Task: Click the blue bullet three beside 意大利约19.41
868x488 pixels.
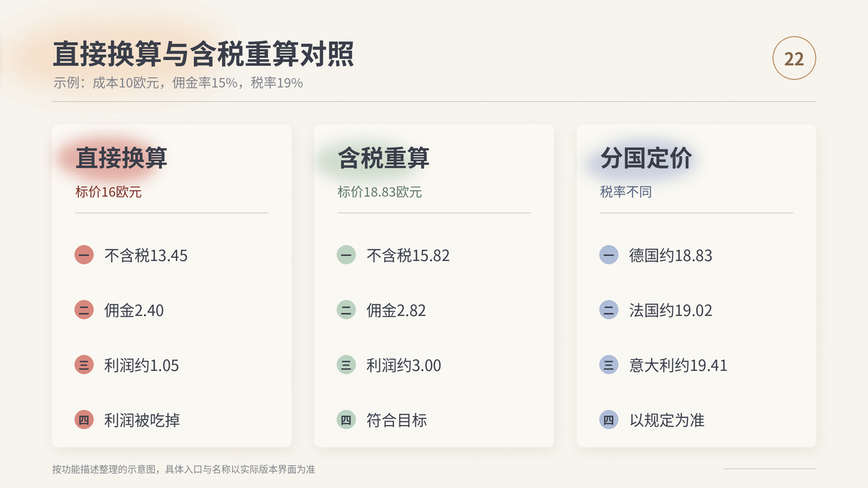Action: (x=609, y=365)
